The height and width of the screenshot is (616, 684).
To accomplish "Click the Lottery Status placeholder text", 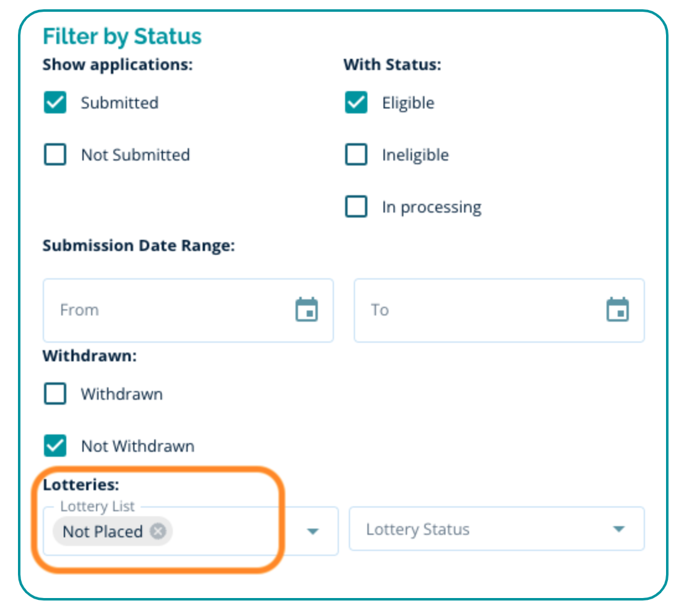I will 418,529.
